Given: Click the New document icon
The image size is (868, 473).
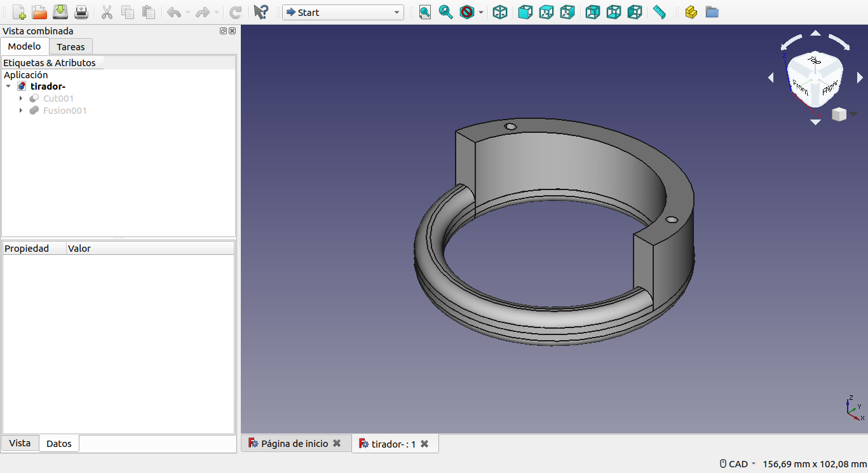Looking at the screenshot, I should click(x=19, y=12).
